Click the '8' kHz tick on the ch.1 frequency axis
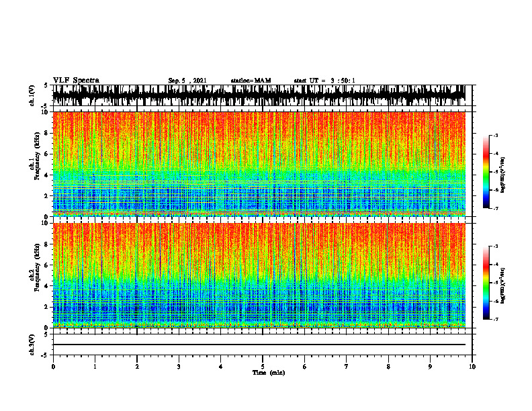Viewport: 532px width, 411px height. tap(46, 133)
